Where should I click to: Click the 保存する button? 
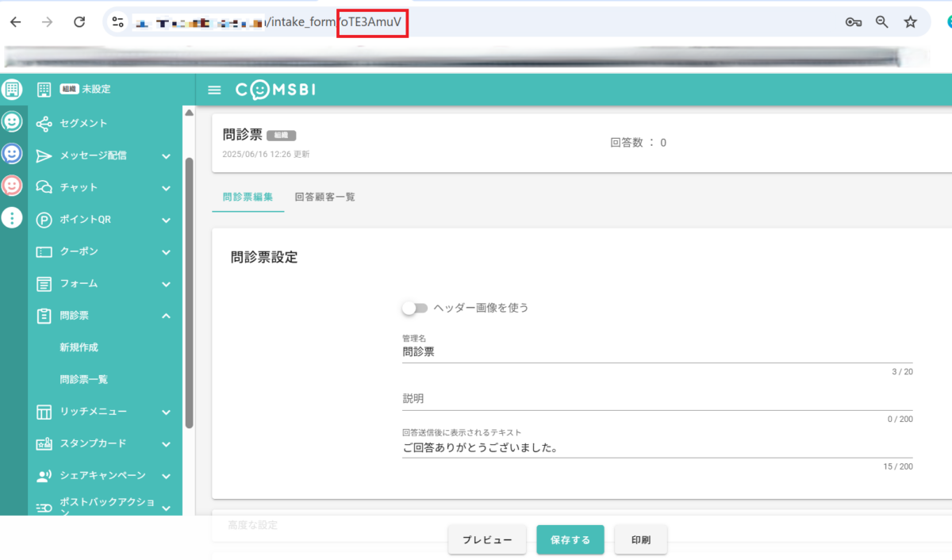[570, 540]
